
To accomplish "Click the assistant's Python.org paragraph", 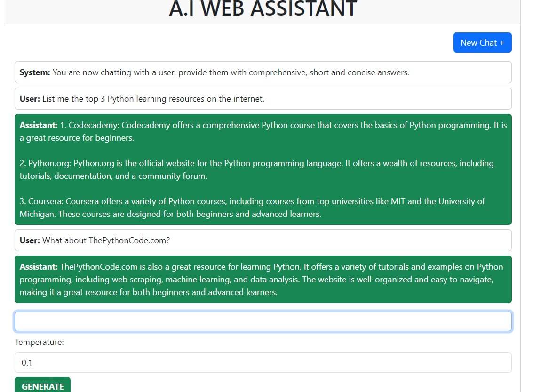I will coord(257,169).
